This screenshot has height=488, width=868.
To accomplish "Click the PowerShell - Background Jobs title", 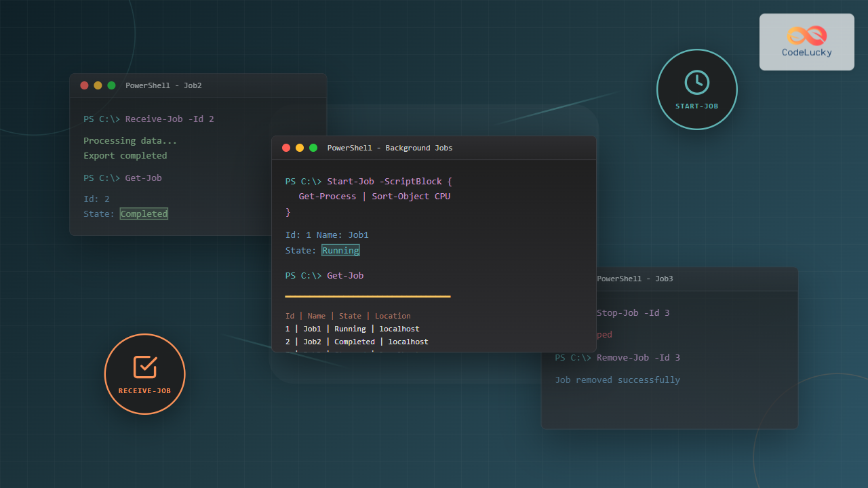I will pos(389,148).
